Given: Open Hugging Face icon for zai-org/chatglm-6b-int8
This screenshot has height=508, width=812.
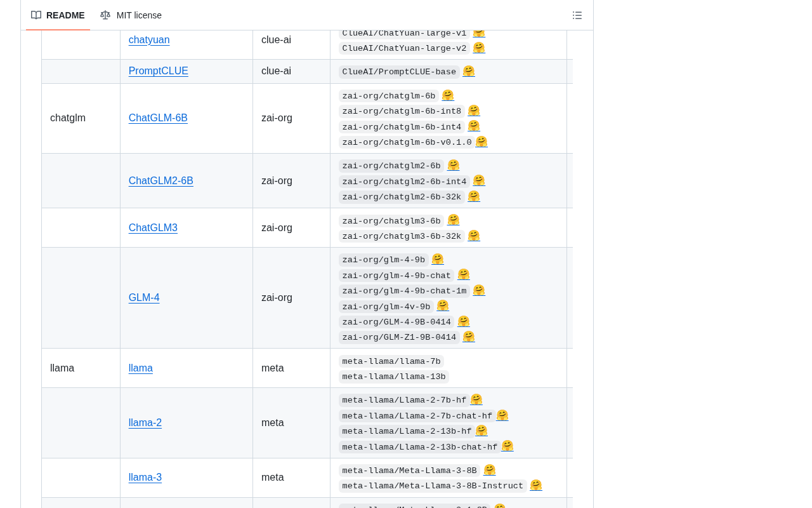Looking at the screenshot, I should [474, 110].
